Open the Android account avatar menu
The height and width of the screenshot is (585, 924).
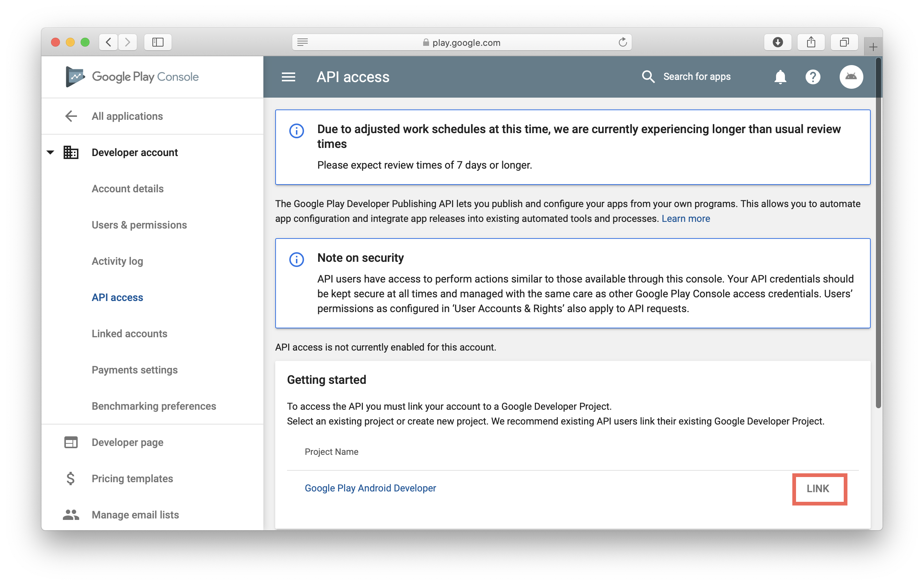coord(851,77)
